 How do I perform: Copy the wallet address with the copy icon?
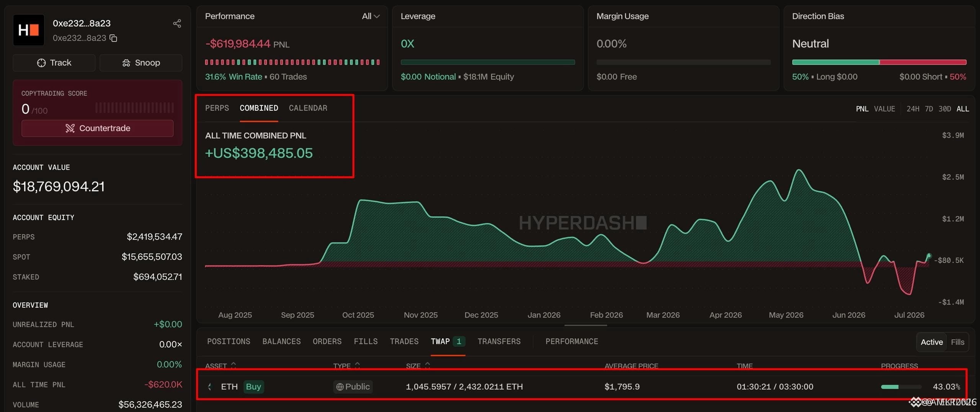tap(113, 38)
